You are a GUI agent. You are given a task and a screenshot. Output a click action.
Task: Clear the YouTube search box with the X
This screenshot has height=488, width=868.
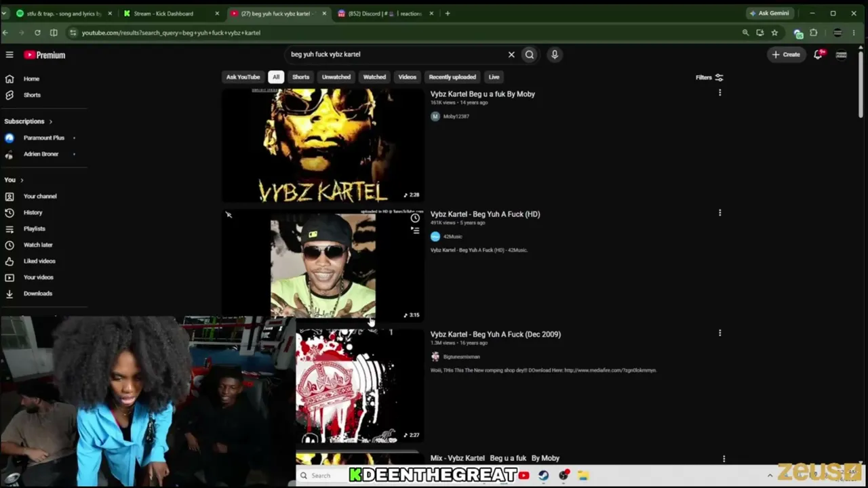point(511,55)
